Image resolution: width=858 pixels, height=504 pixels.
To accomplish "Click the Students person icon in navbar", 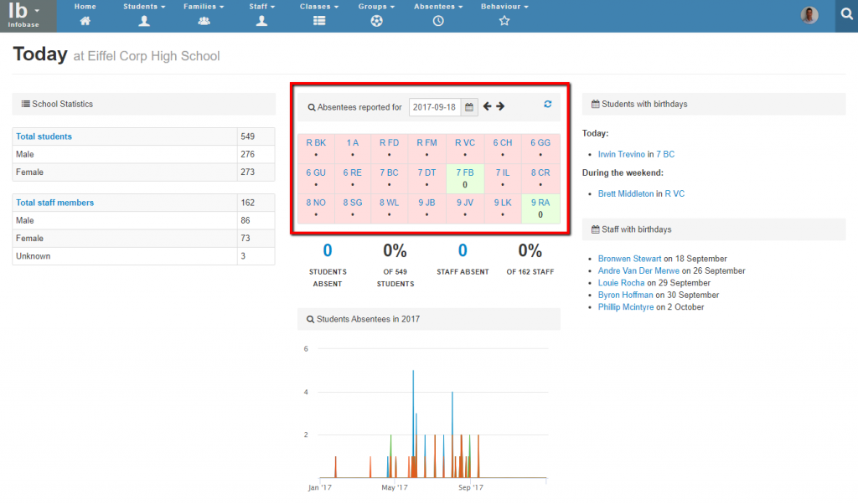I will coord(144,21).
